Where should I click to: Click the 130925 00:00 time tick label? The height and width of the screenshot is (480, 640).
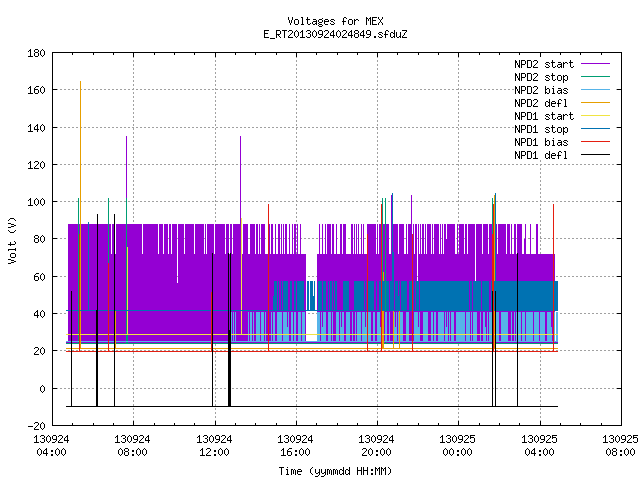[x=458, y=446]
